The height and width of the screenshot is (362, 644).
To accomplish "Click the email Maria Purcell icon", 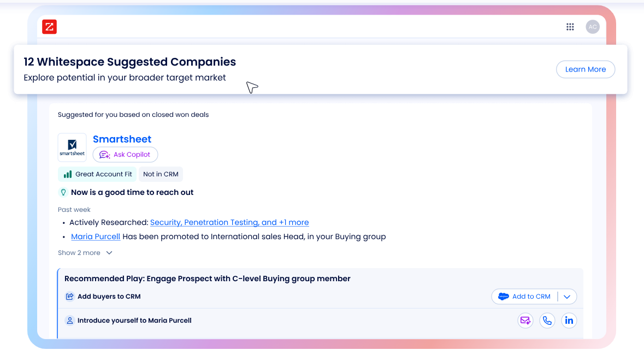I will tap(525, 321).
